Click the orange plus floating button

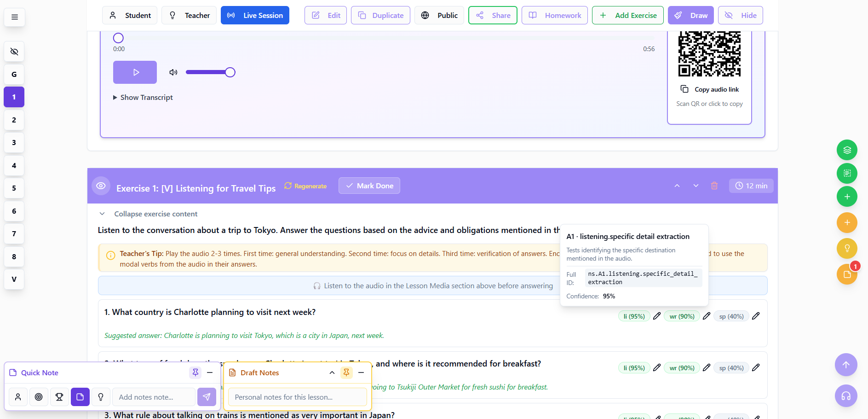click(847, 223)
